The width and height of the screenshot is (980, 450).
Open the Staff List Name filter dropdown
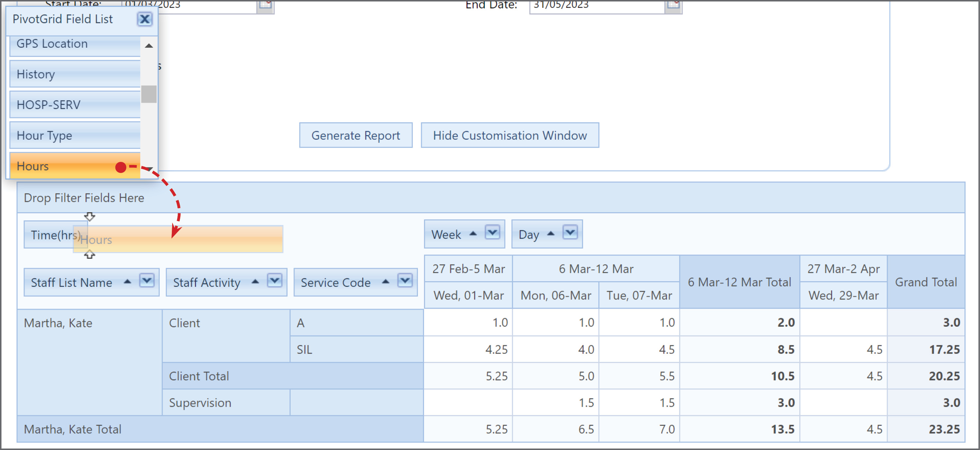[x=147, y=281]
